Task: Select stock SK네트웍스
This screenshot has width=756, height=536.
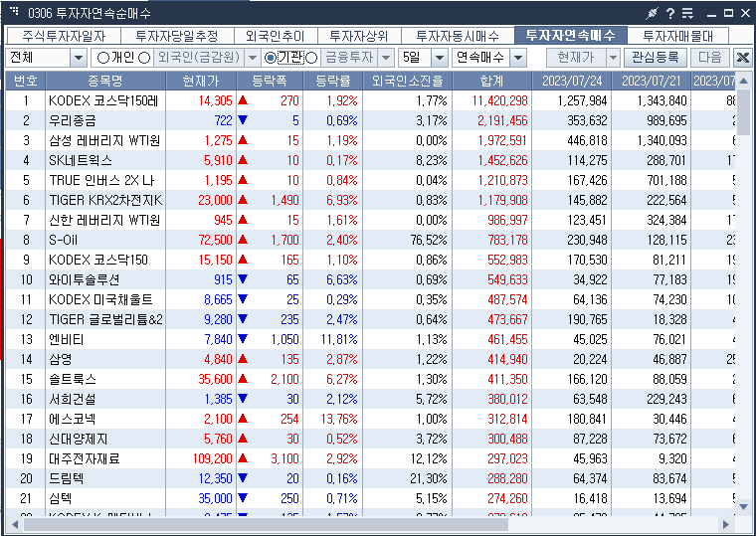Action: click(x=81, y=160)
